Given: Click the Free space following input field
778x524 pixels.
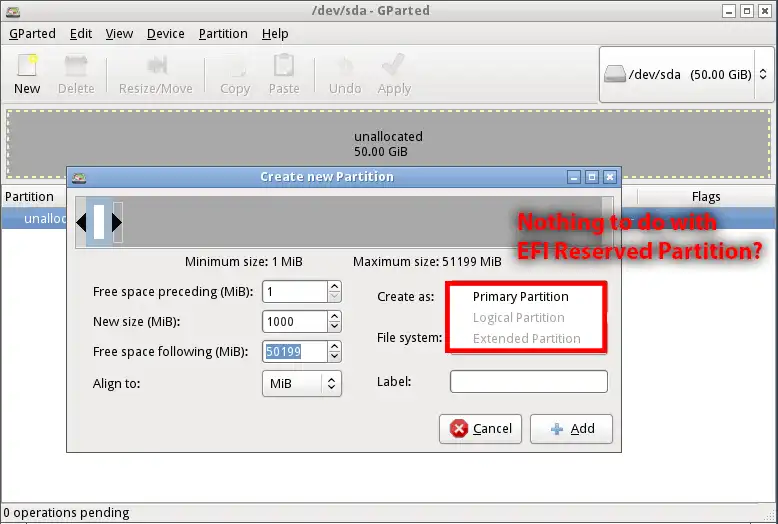Looking at the screenshot, I should pos(295,351).
